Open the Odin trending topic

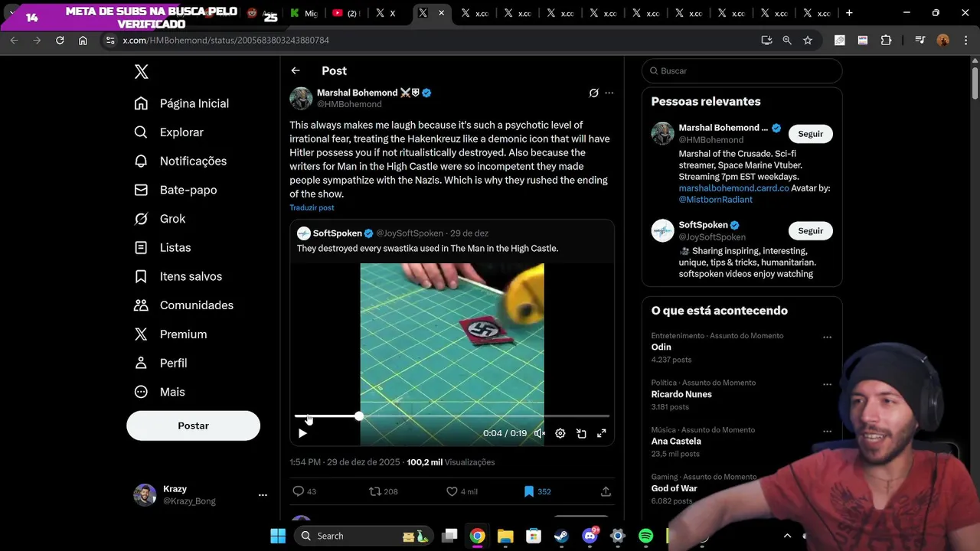pyautogui.click(x=661, y=347)
